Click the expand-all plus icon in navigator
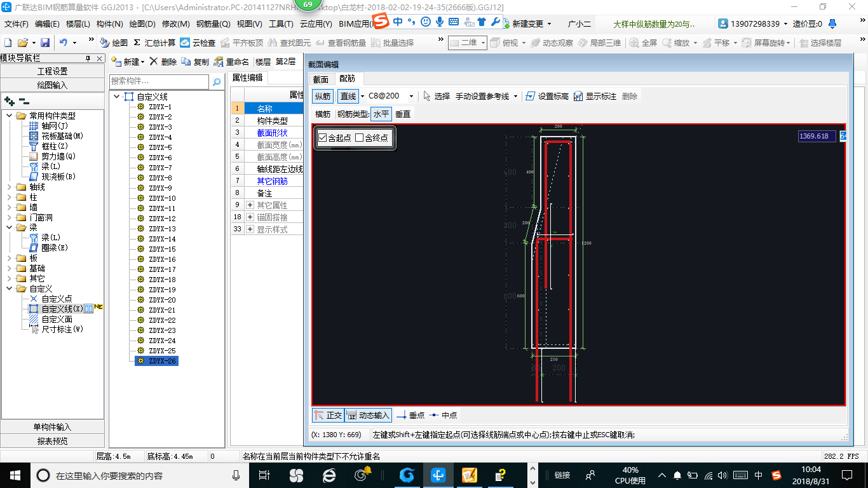 (x=9, y=100)
